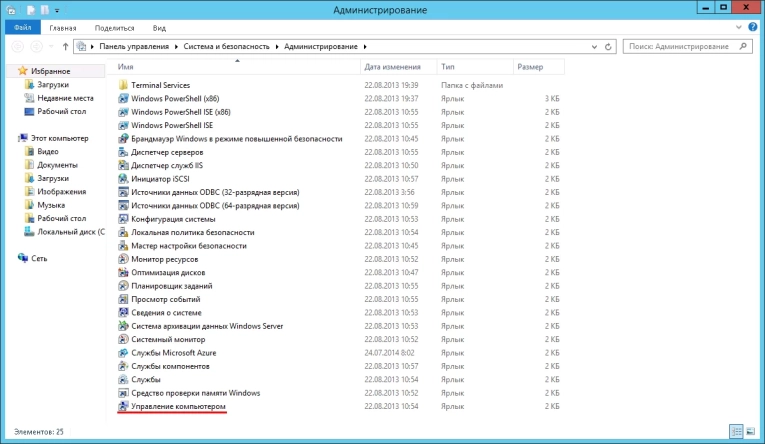Select the Terminal Services folder icon
This screenshot has width=765, height=444.
124,85
